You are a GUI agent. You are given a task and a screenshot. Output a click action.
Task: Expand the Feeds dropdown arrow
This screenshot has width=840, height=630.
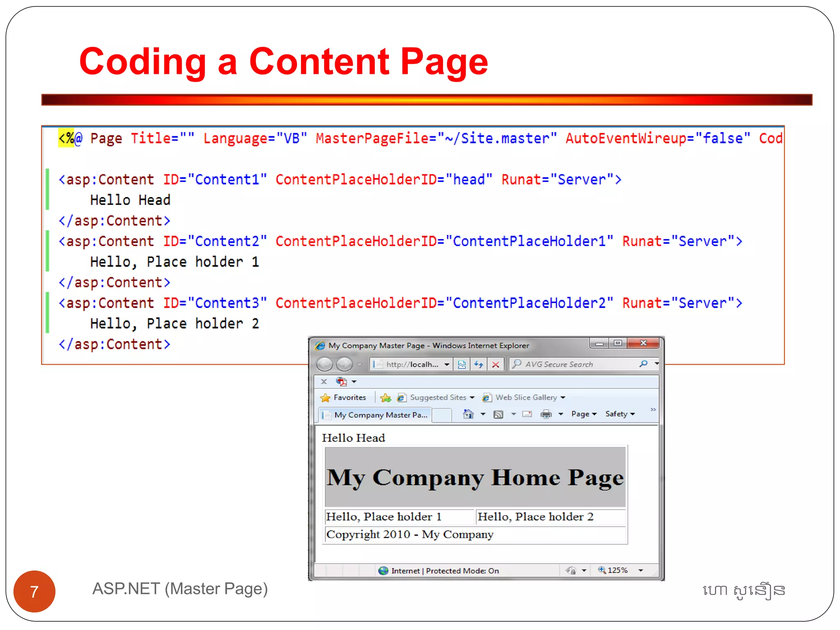click(514, 414)
